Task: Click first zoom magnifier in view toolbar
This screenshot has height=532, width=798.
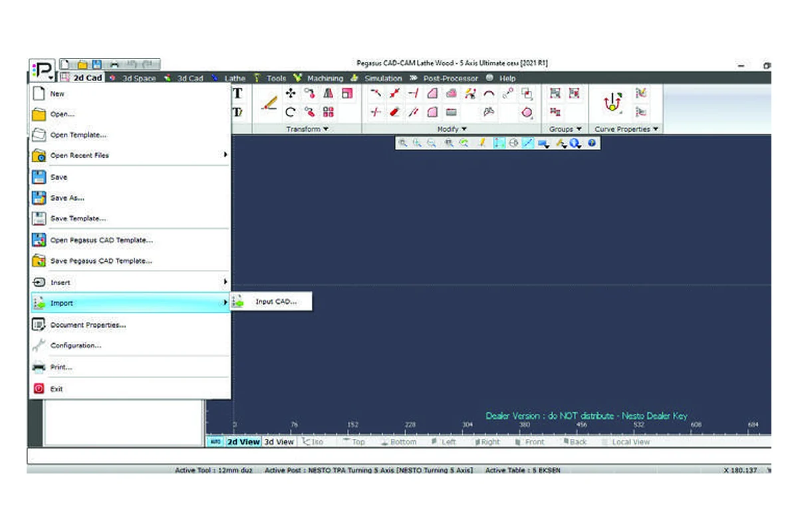Action: click(x=403, y=142)
